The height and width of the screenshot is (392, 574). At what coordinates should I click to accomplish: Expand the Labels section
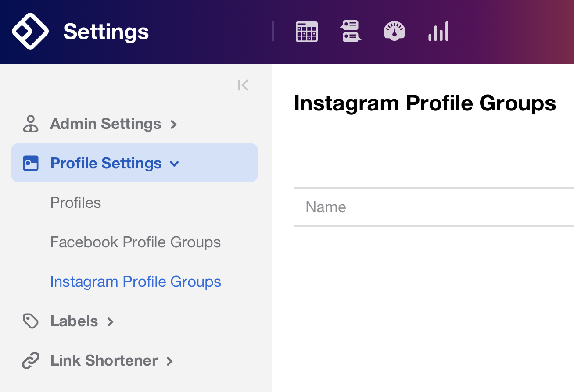pyautogui.click(x=111, y=322)
